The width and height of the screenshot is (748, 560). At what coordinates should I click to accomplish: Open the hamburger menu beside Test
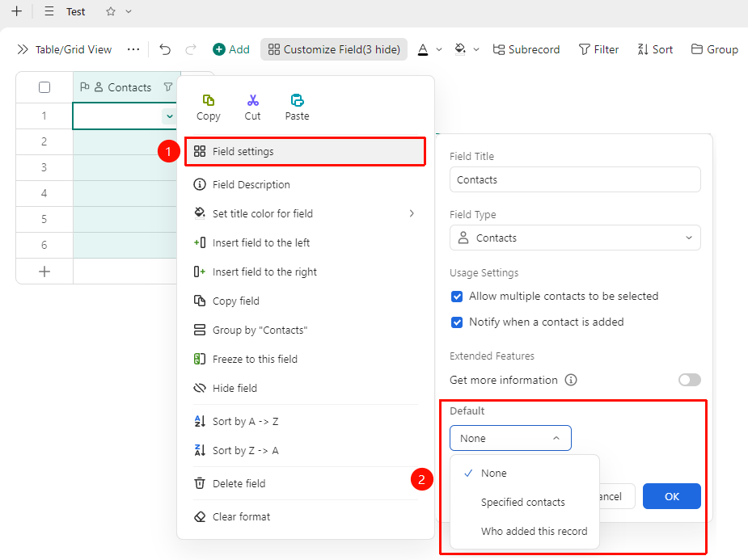49,11
